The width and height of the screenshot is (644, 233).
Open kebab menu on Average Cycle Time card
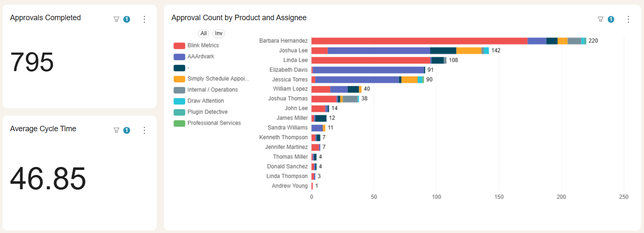click(x=144, y=130)
